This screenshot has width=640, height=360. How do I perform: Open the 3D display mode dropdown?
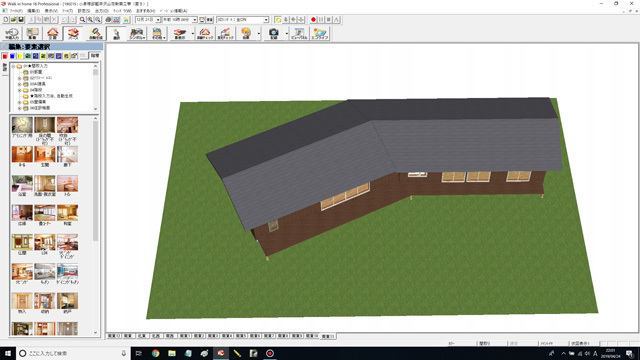[x=242, y=20]
